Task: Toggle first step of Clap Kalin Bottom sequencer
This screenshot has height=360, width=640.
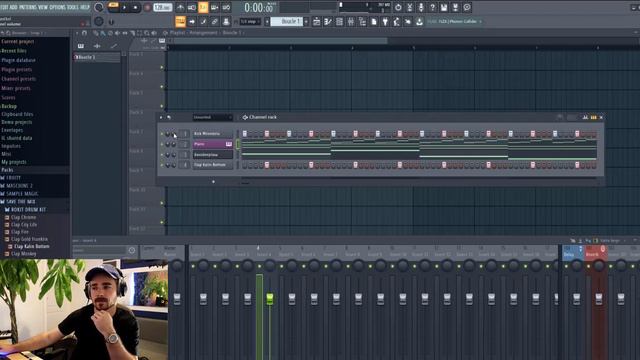Action: pyautogui.click(x=244, y=165)
